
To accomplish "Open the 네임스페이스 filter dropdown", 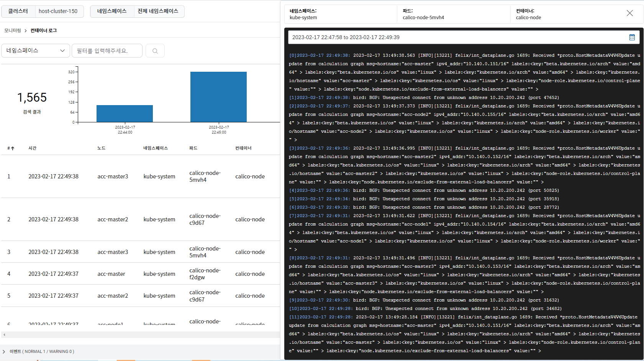I will pos(36,51).
